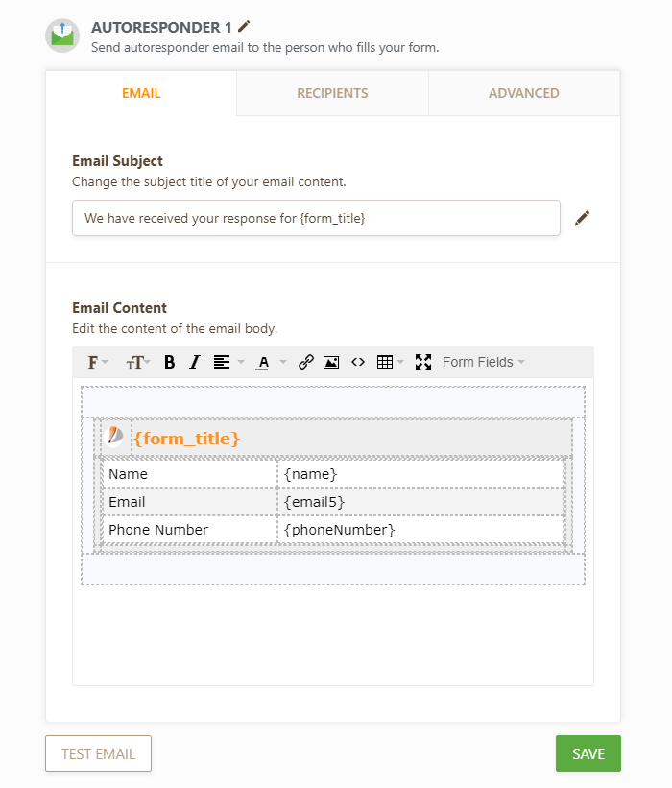Switch to the Advanced tab
Viewport: 672px width, 788px height.
[523, 93]
